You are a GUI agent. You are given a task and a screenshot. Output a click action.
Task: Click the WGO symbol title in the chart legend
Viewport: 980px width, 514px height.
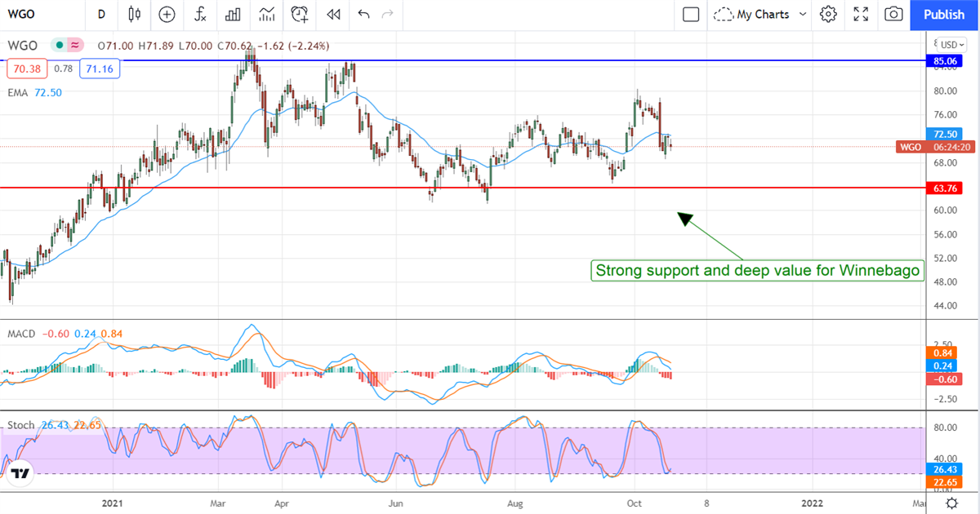pyautogui.click(x=24, y=45)
